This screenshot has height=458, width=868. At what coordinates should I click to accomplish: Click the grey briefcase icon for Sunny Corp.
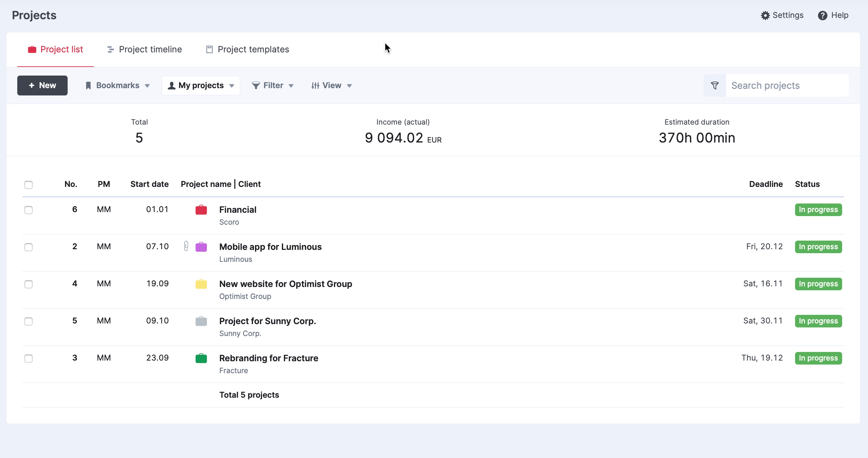201,321
